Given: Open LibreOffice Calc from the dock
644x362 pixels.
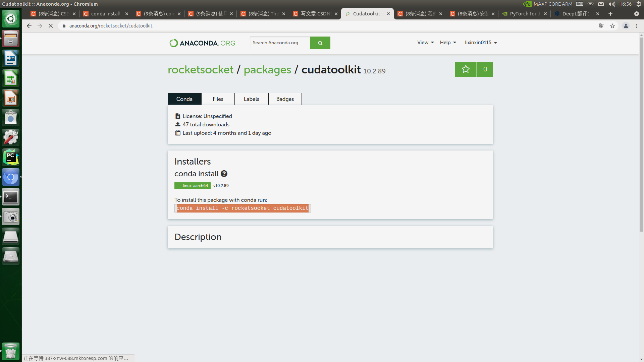Looking at the screenshot, I should pos(11,78).
